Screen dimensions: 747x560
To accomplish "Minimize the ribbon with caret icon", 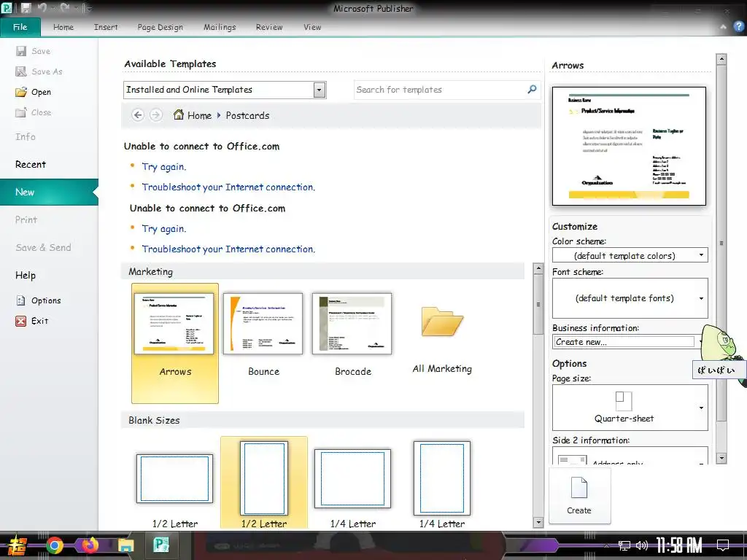I will point(723,27).
